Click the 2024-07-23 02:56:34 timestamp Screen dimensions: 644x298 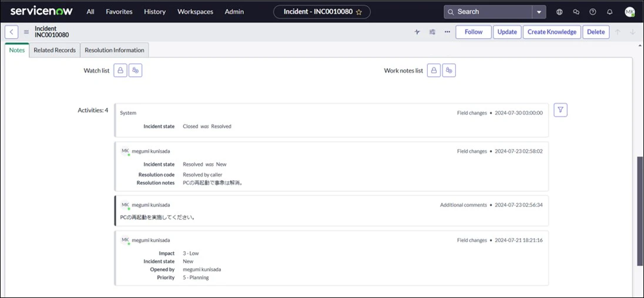519,205
